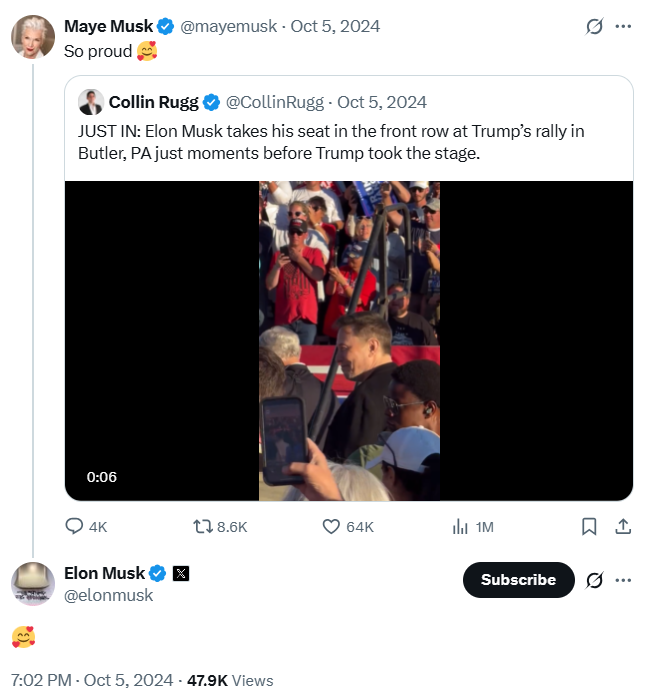Click the 7:02 PM Oct 5, 2024 timestamp
Screen dimensions: 651x696
[x=90, y=680]
